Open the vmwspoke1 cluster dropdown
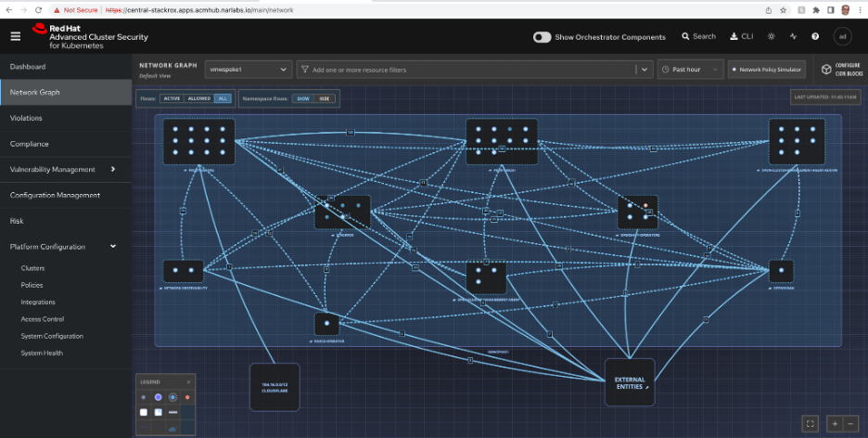Viewport: 868px width, 438px height. point(249,70)
